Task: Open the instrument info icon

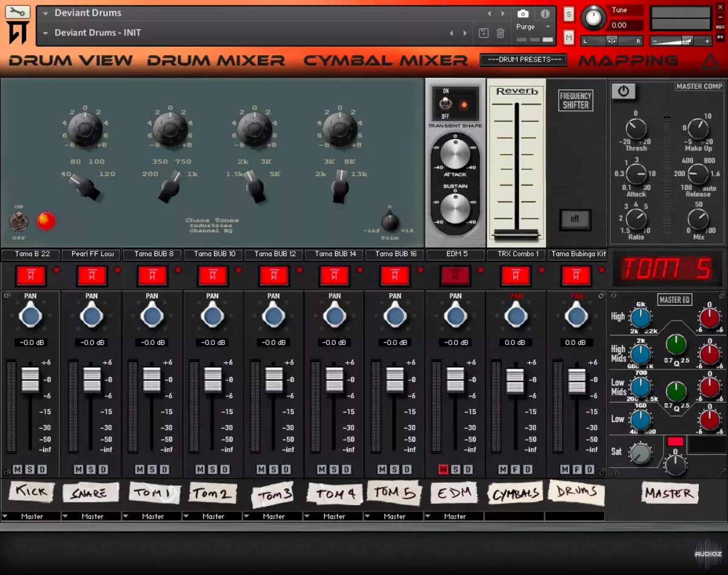Action: pos(545,13)
